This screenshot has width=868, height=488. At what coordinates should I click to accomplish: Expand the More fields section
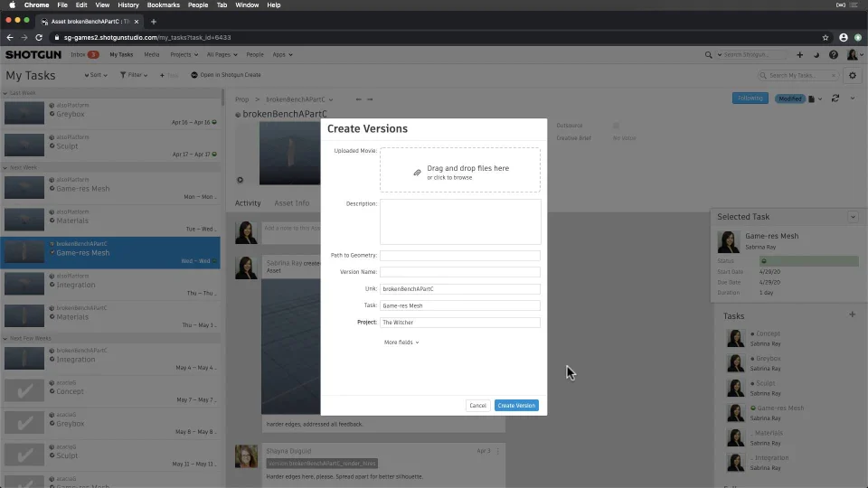(401, 343)
